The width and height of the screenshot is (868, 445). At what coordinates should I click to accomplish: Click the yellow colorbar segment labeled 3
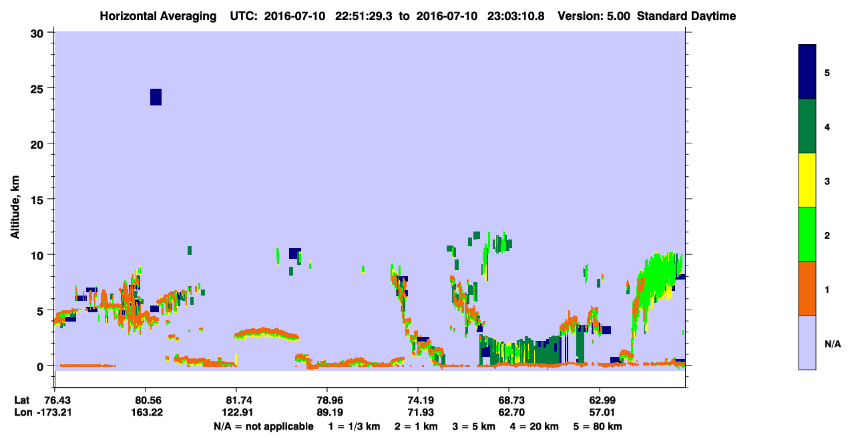point(807,180)
